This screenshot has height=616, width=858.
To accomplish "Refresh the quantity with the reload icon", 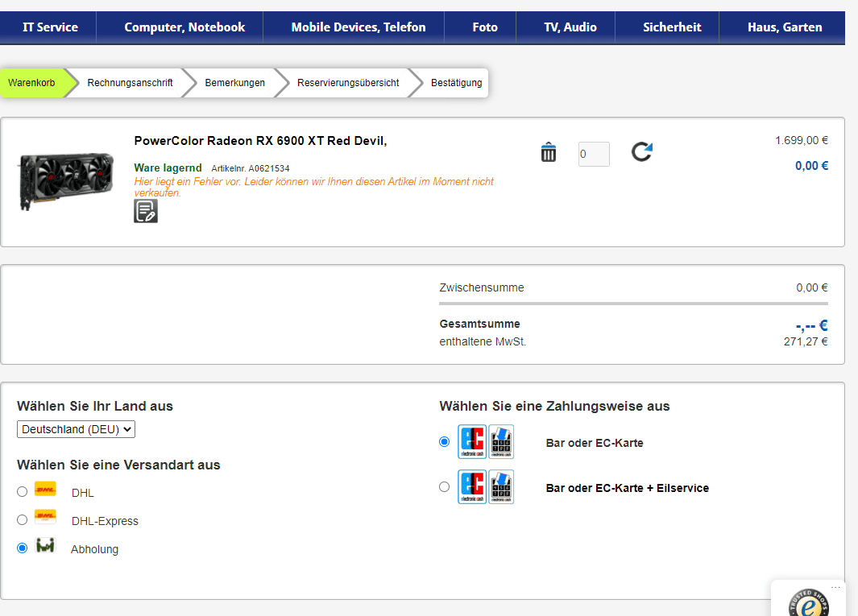I will (x=642, y=151).
